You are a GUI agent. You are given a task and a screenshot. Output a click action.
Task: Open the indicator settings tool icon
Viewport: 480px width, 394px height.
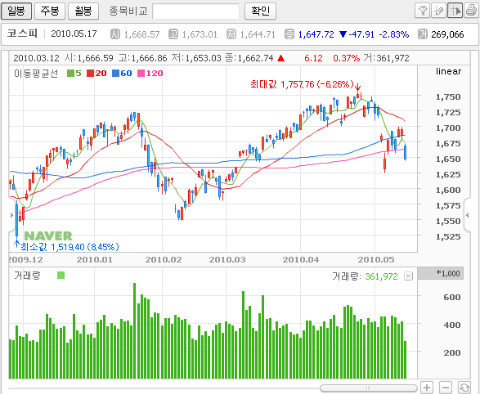click(x=422, y=10)
